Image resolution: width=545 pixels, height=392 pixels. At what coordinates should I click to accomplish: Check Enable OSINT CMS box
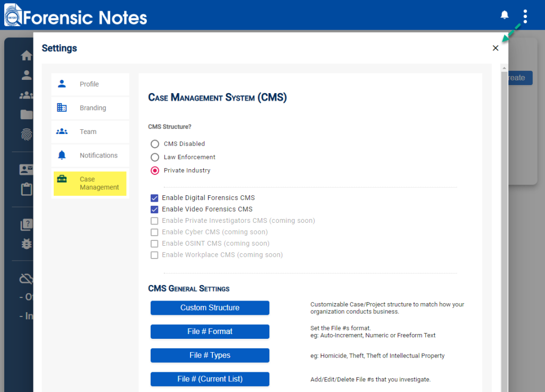coord(154,244)
